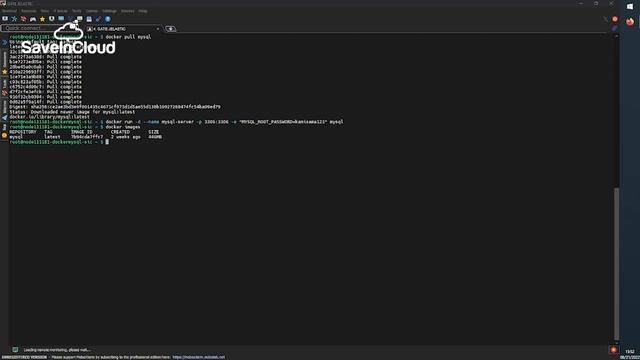Viewport: 640px width, 360px height.
Task: Open the Session toolbar icon
Action: tap(5, 19)
